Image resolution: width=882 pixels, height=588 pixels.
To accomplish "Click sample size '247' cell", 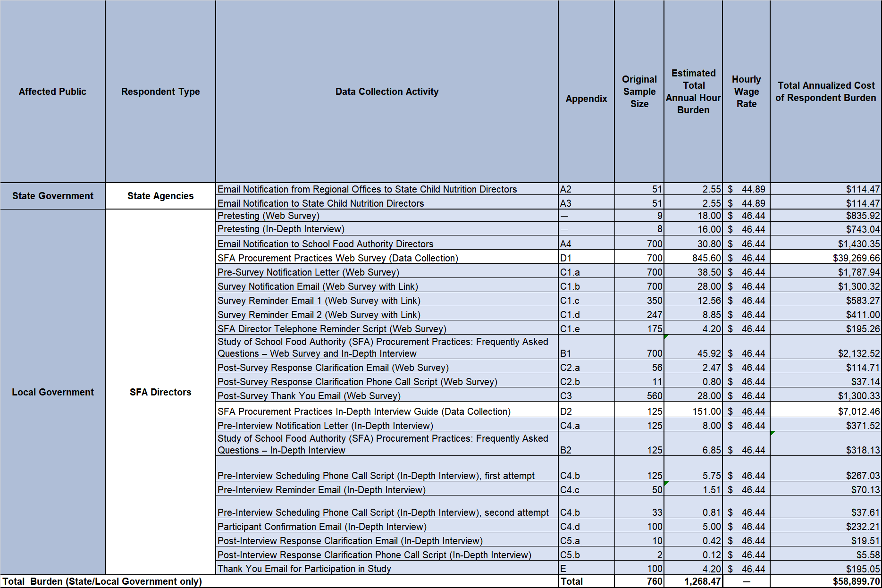I will pos(639,314).
